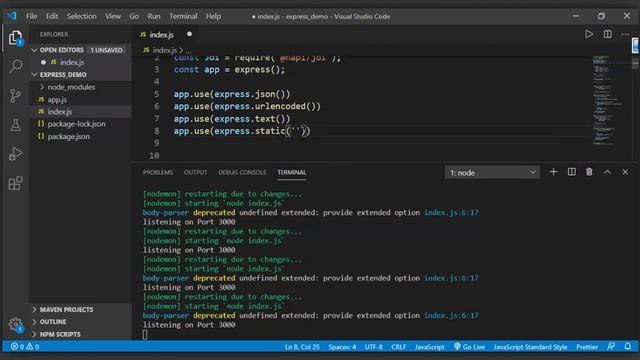The height and width of the screenshot is (360, 640).
Task: Open the terminal selector dropdown '1: node'
Action: [x=492, y=173]
